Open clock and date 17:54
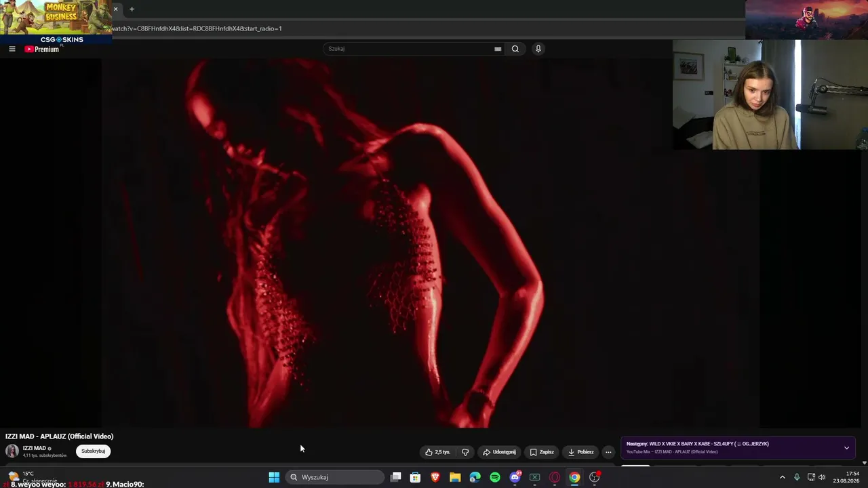Screen dimensions: 868x488 pos(846,477)
